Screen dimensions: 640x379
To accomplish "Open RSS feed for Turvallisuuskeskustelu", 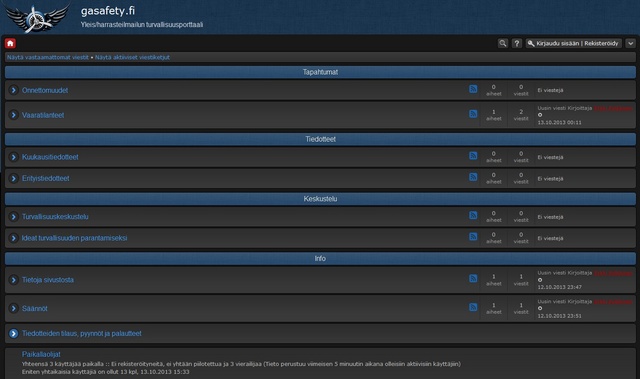I will click(473, 215).
